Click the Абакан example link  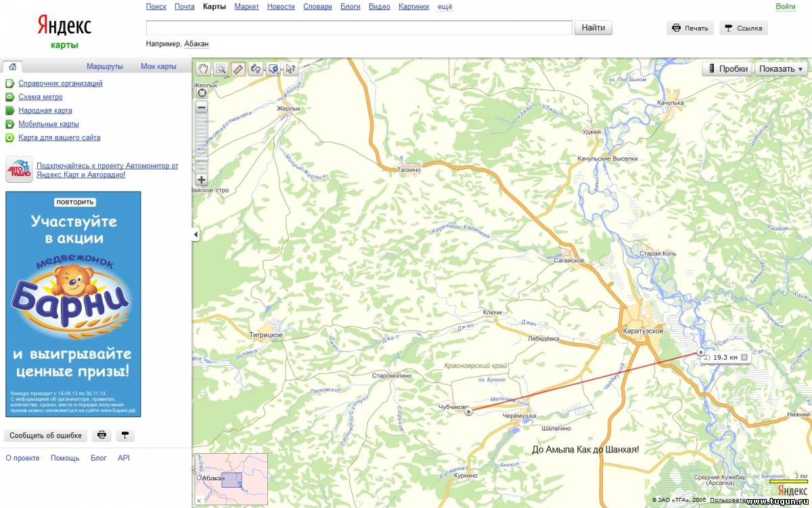196,44
